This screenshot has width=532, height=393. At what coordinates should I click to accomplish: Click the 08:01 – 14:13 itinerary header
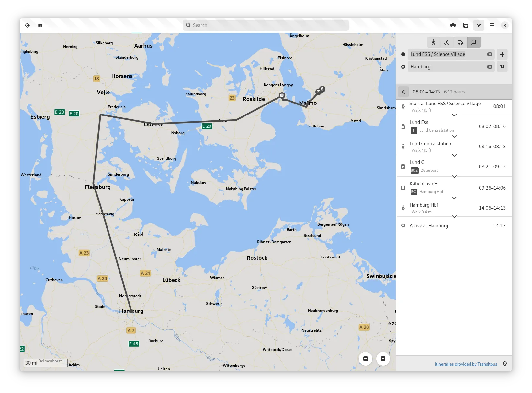[x=426, y=92]
